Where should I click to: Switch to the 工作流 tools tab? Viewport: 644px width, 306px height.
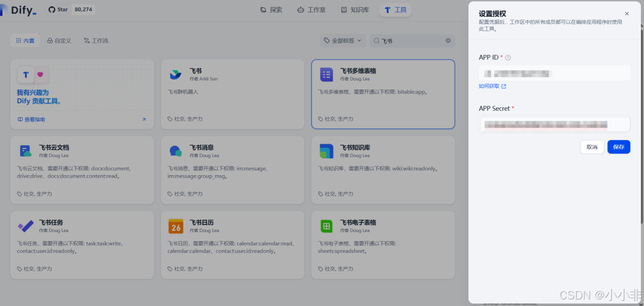tap(96, 41)
